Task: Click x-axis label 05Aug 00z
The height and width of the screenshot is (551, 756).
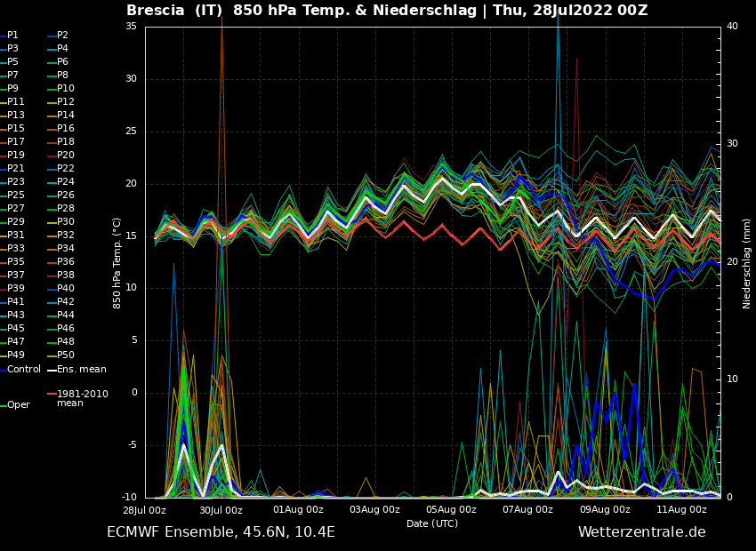Action: coord(451,509)
